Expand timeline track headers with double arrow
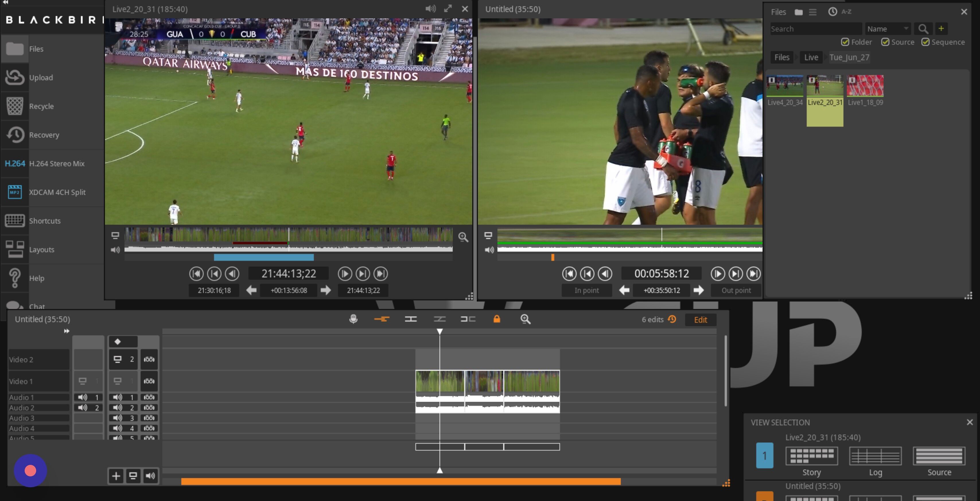This screenshot has height=501, width=980. click(x=67, y=331)
